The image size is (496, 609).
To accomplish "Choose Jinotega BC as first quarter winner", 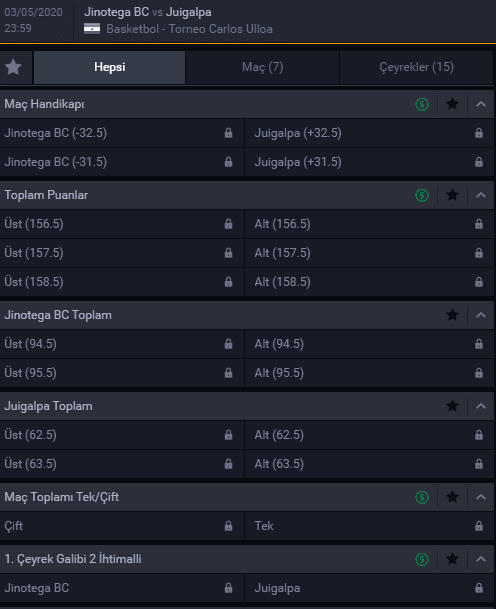I will coord(122,588).
